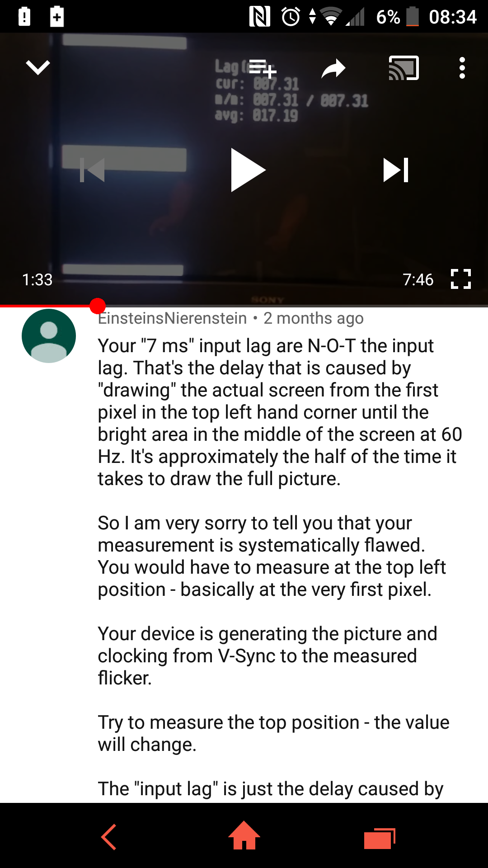Open recent apps overview button
This screenshot has height=868, width=488.
[x=380, y=839]
